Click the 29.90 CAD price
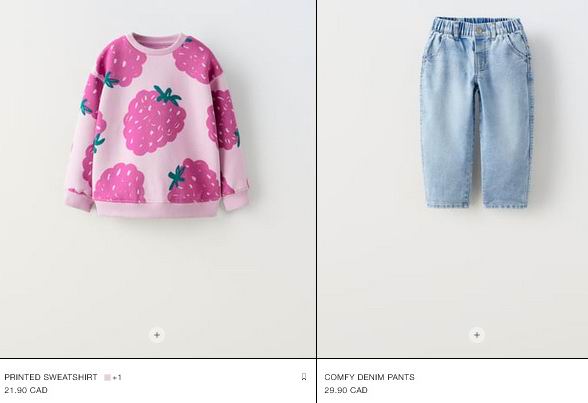Image resolution: width=588 pixels, height=403 pixels. [346, 390]
